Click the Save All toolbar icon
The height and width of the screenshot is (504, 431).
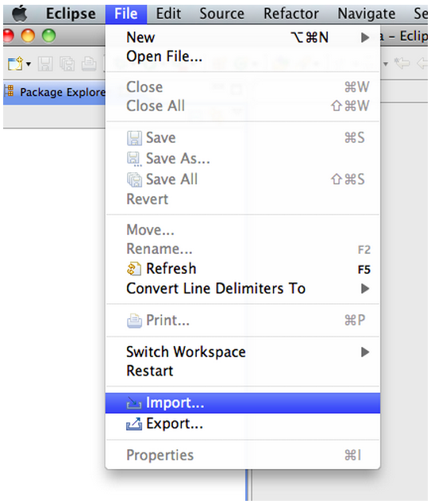point(67,63)
